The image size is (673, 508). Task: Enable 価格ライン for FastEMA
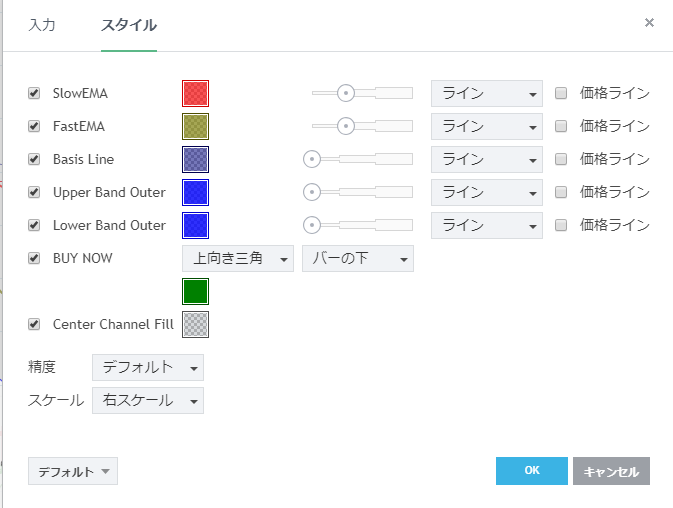point(561,126)
